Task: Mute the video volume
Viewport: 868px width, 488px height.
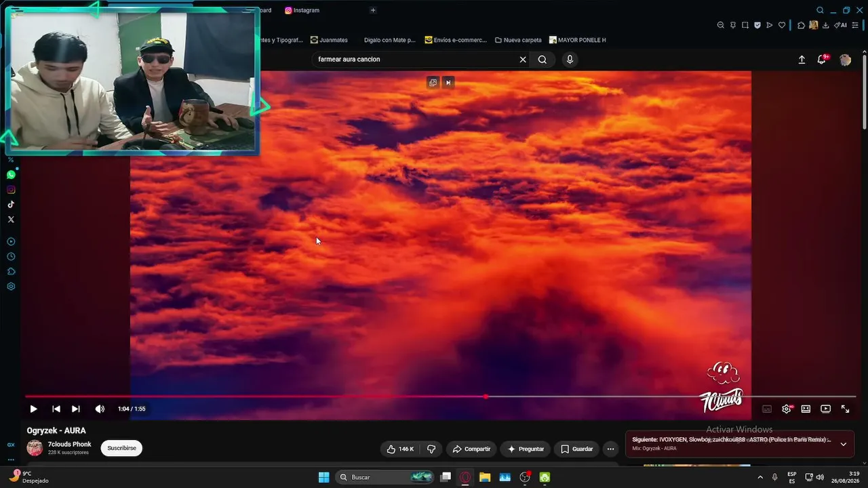Action: pos(100,409)
